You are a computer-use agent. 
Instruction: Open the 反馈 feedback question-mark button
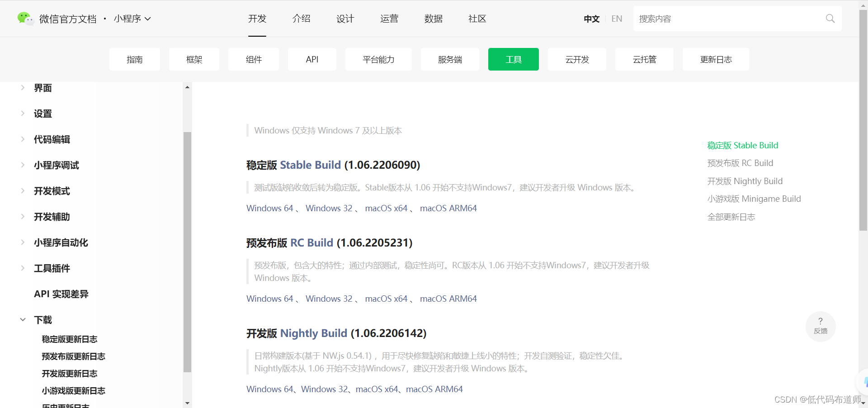coord(821,326)
